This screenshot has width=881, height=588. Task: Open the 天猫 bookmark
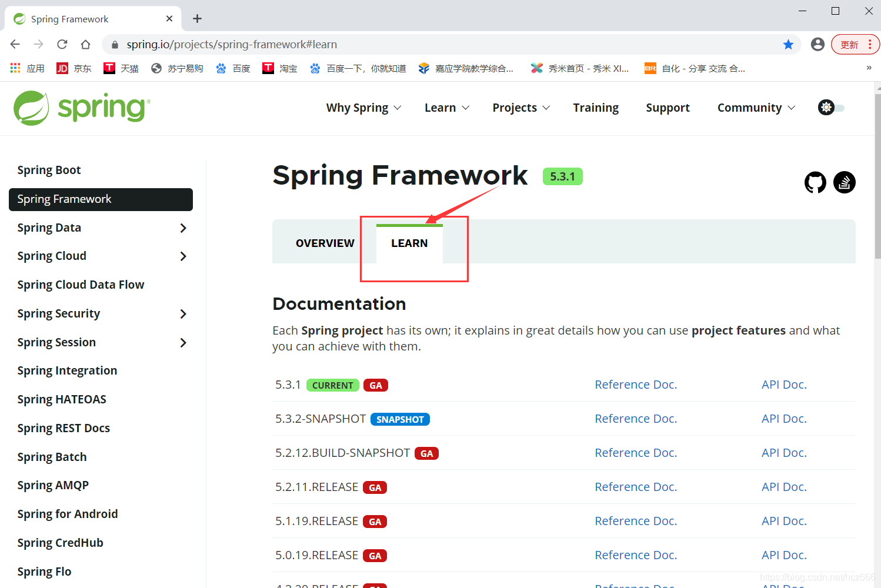[121, 68]
